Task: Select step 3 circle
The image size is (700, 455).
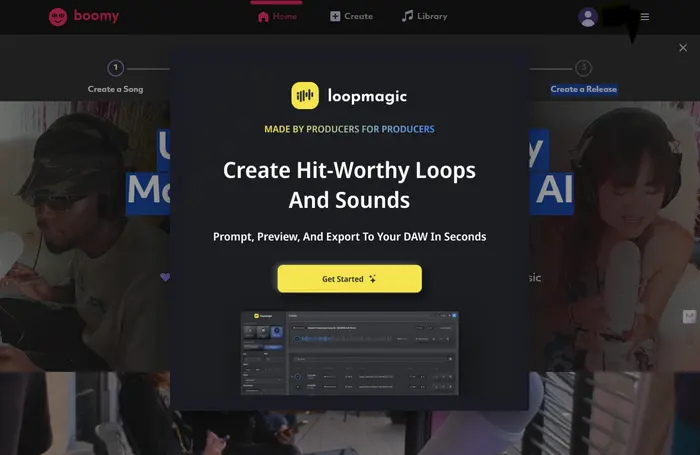Action: [x=583, y=68]
